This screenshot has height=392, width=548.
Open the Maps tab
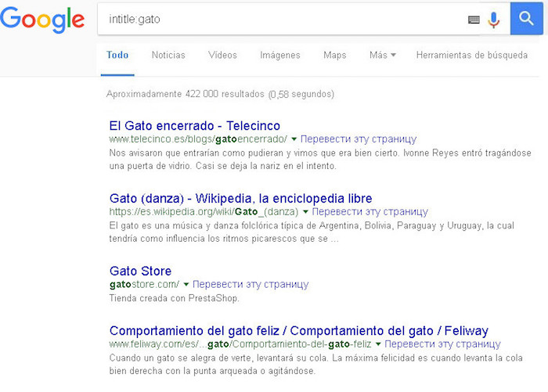(x=334, y=56)
